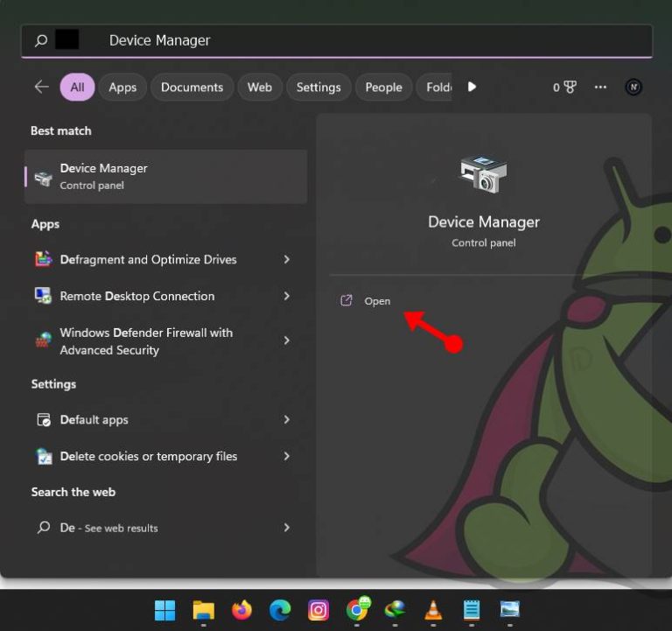Image resolution: width=672 pixels, height=631 pixels.
Task: Expand Windows Defender Firewall chevron
Action: (x=286, y=340)
